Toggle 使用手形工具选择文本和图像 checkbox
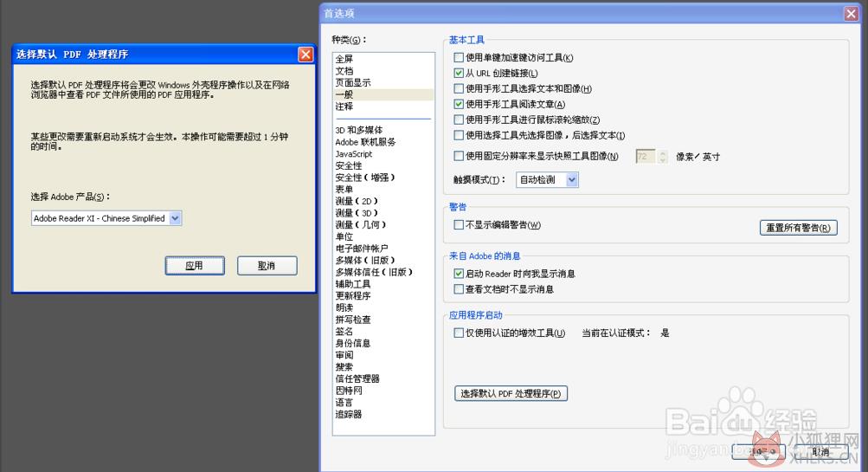This screenshot has height=472, width=868. [x=459, y=88]
